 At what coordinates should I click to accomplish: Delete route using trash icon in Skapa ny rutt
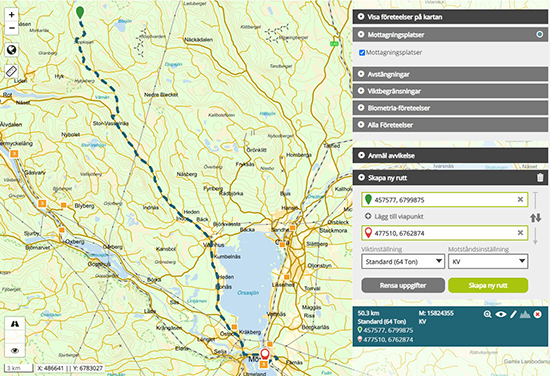(x=540, y=178)
